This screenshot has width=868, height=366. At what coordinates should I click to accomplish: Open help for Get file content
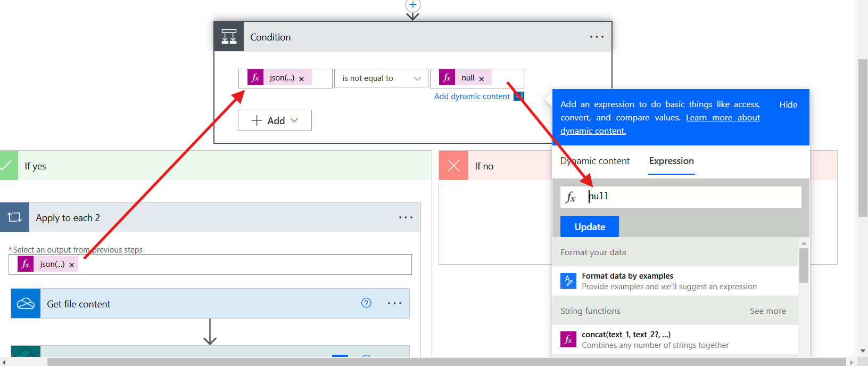(366, 303)
